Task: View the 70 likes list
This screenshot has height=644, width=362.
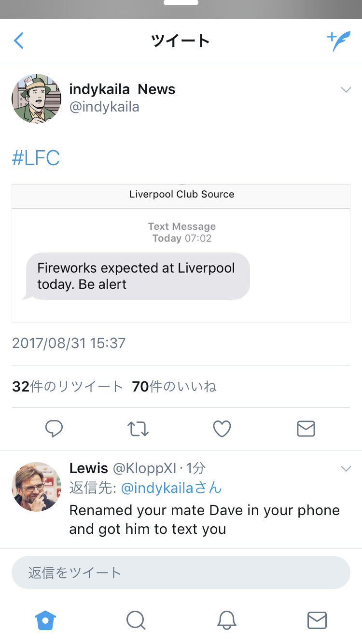Action: pyautogui.click(x=174, y=387)
